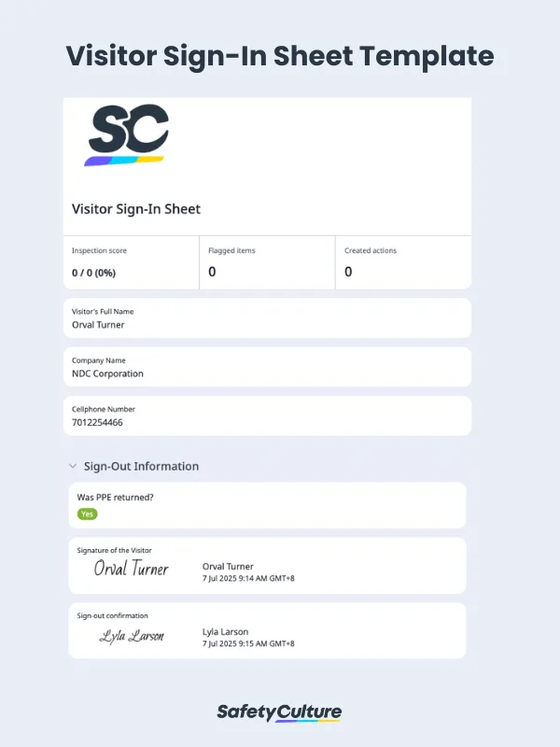
Task: Select the Cellphone Number field
Action: point(267,416)
